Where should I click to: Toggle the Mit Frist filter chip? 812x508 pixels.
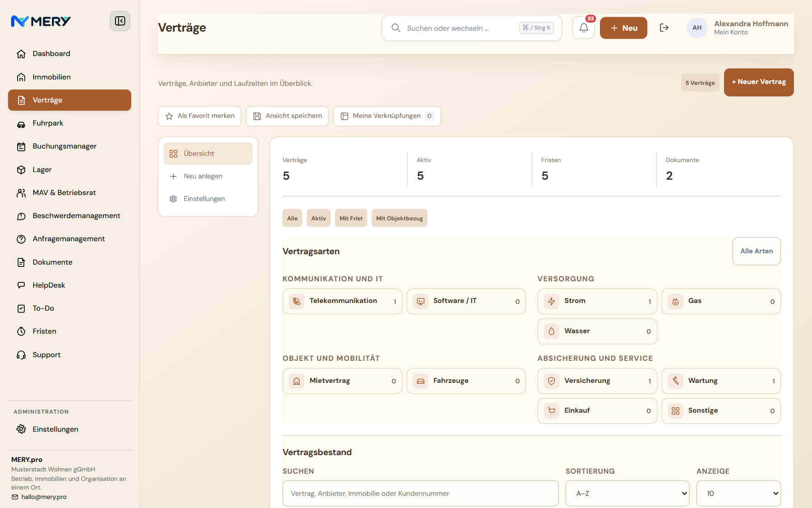point(351,218)
